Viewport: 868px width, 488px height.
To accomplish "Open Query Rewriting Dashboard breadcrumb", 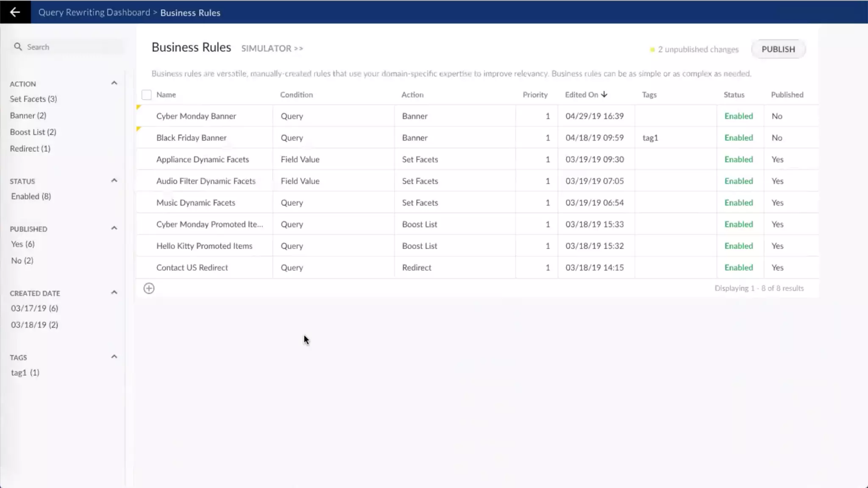I will pyautogui.click(x=94, y=12).
